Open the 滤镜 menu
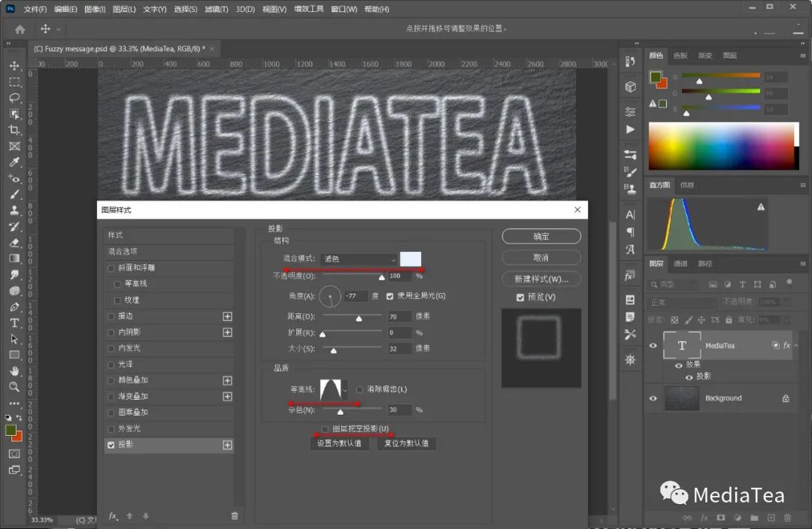The width and height of the screenshot is (812, 529). (x=217, y=9)
